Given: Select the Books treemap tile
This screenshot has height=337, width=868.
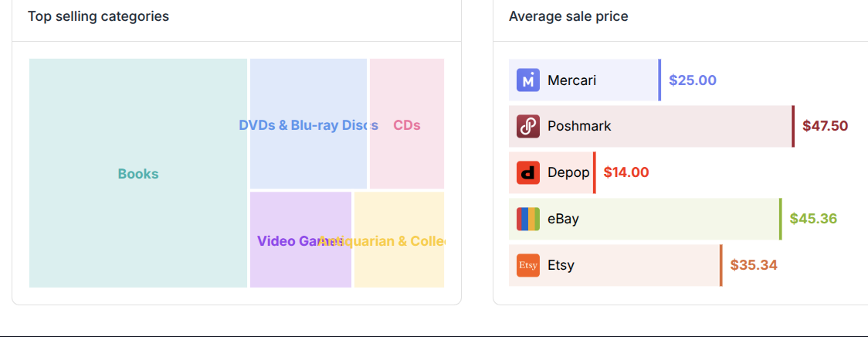Looking at the screenshot, I should [x=137, y=173].
